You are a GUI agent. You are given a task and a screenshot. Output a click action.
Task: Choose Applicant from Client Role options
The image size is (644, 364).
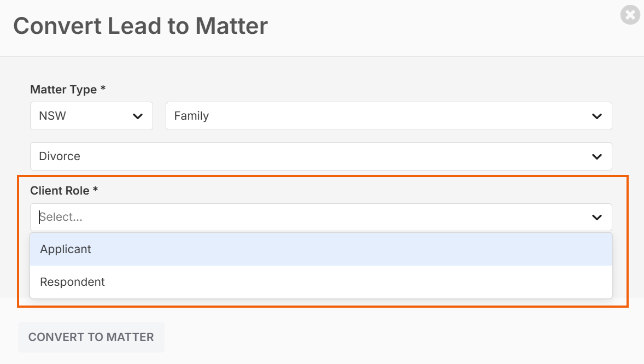321,249
